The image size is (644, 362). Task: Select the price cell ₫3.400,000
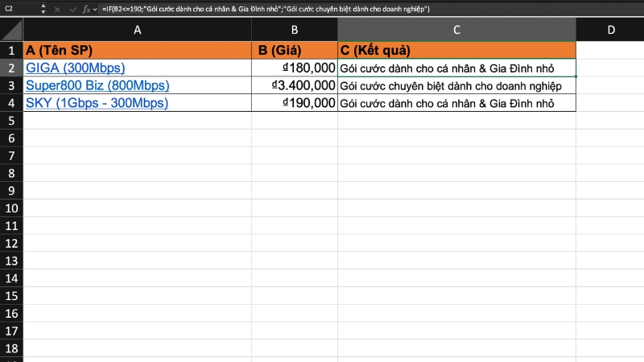point(295,85)
